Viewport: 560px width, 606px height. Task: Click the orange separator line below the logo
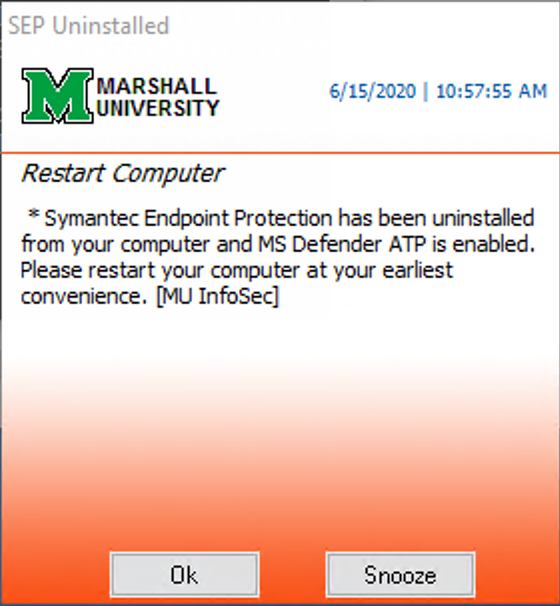(x=280, y=153)
